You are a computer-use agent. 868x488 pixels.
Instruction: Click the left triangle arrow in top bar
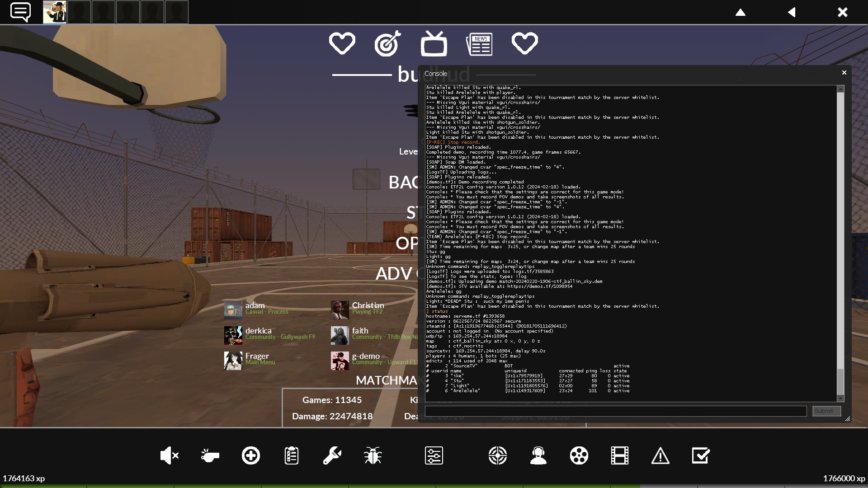pyautogui.click(x=792, y=12)
